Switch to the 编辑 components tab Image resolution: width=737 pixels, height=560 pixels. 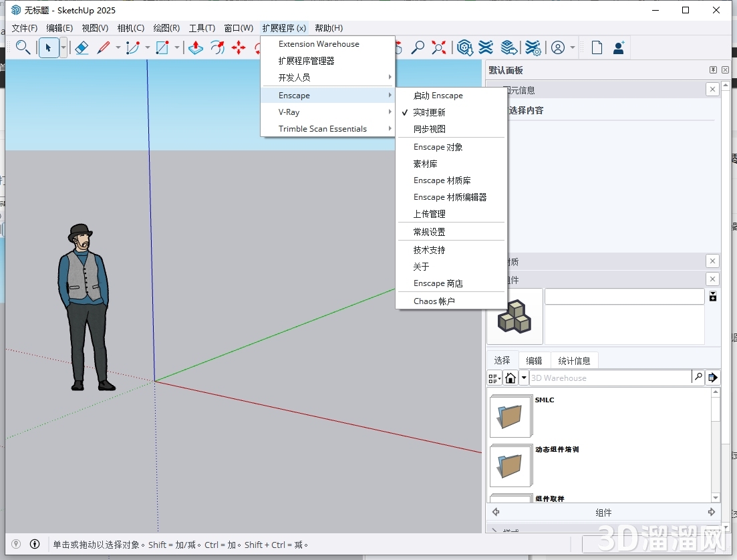(x=534, y=361)
